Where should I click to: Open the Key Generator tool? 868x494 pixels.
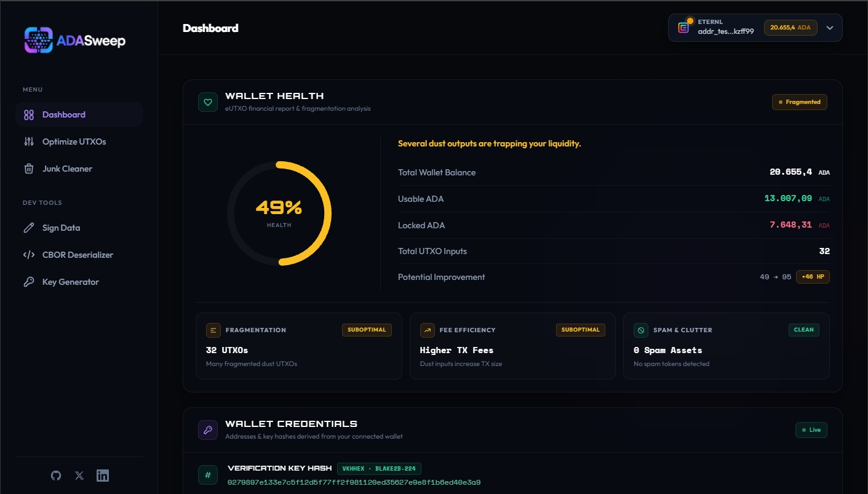click(x=79, y=282)
